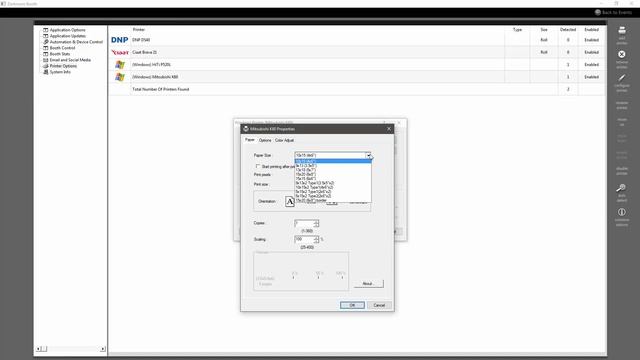Screen dimensions: 640x360
Task: Click the configure printer pencil icon
Action: [x=622, y=78]
